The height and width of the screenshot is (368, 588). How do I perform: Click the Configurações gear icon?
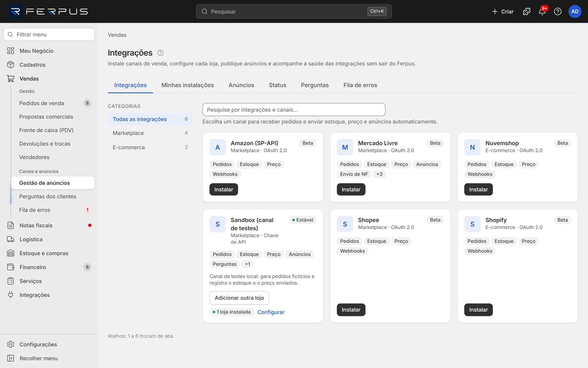point(11,344)
